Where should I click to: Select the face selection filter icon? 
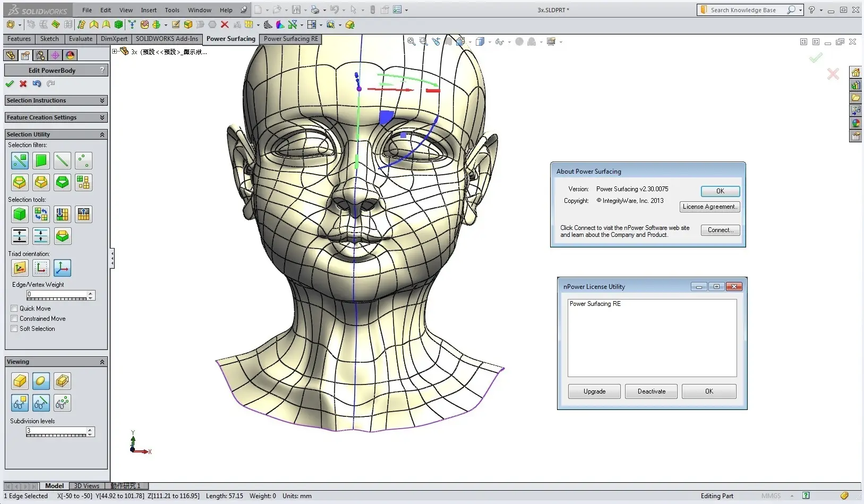pyautogui.click(x=41, y=160)
